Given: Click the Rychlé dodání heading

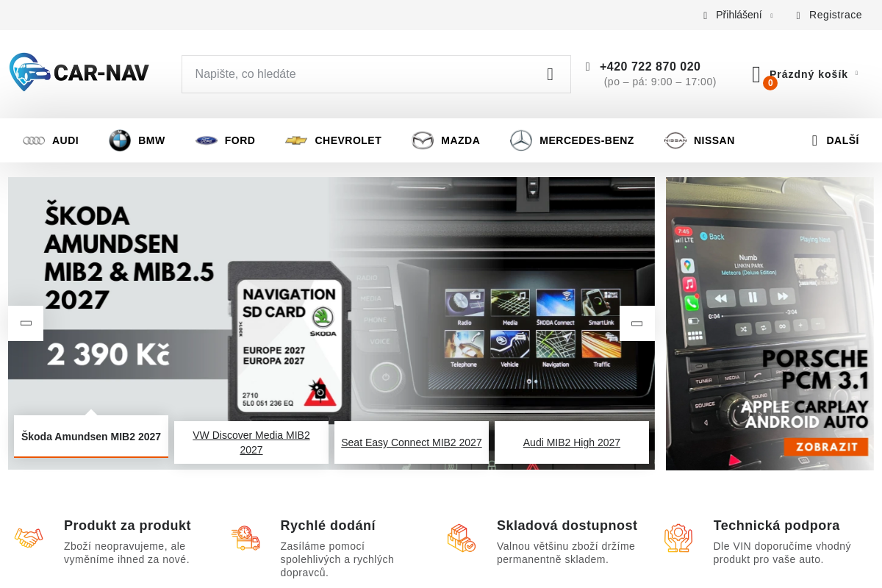Looking at the screenshot, I should click(x=328, y=526).
